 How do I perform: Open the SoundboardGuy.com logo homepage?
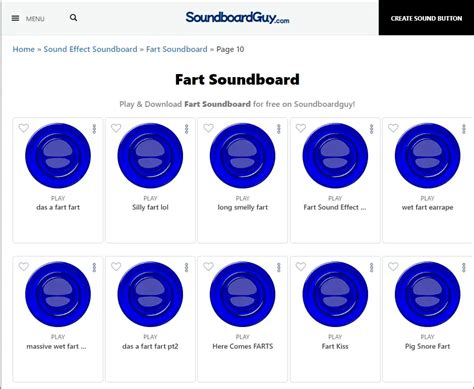(x=237, y=18)
